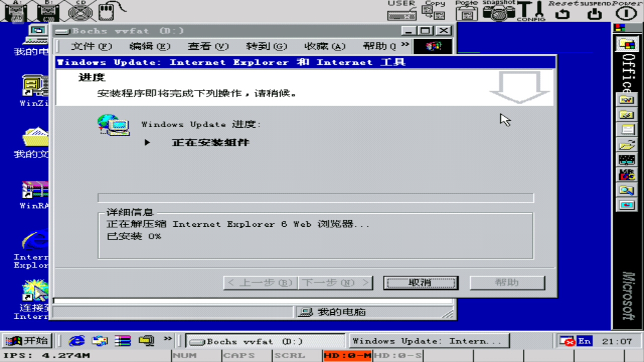Viewport: 644px width, 362px height.
Task: Click the Bochs Paste icon
Action: click(x=467, y=11)
